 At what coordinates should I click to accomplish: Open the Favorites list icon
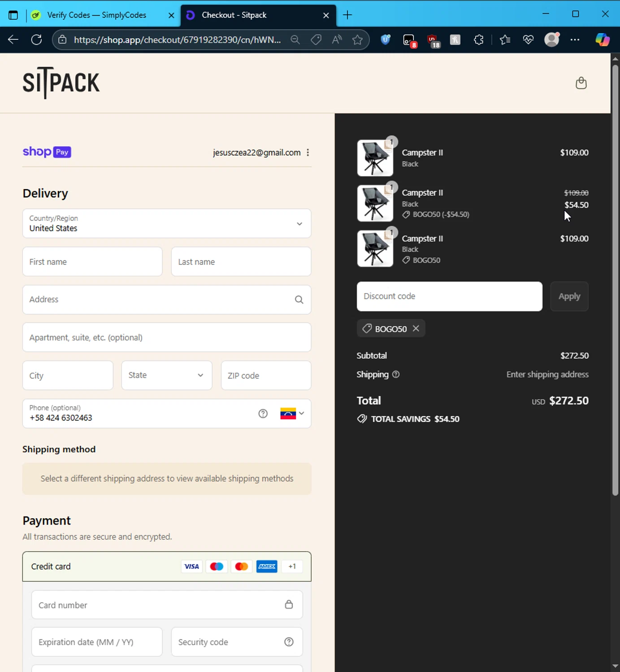pyautogui.click(x=505, y=40)
